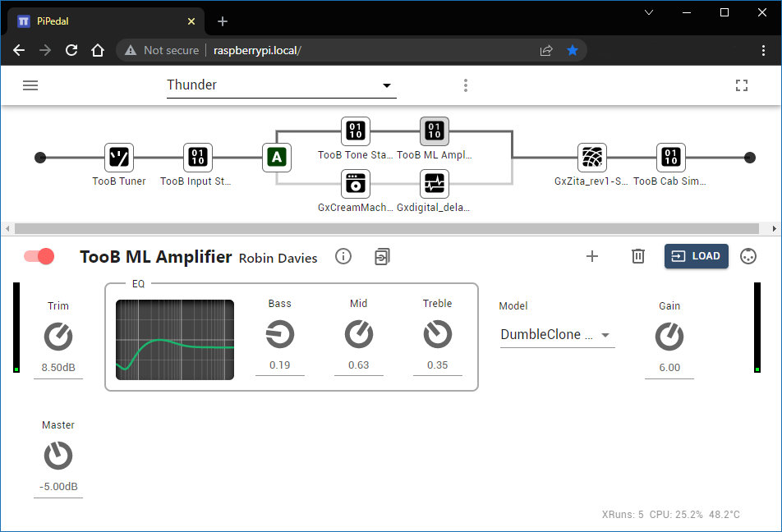Screen dimensions: 782x532
Task: Select TooB ML Amplifier pedal in chain
Action: pyautogui.click(x=435, y=131)
